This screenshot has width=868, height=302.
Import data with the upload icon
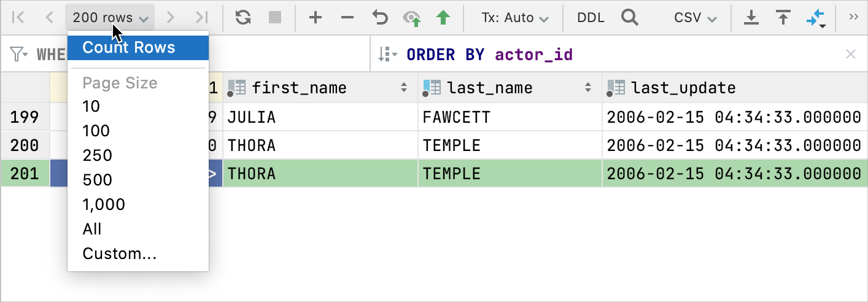(783, 17)
